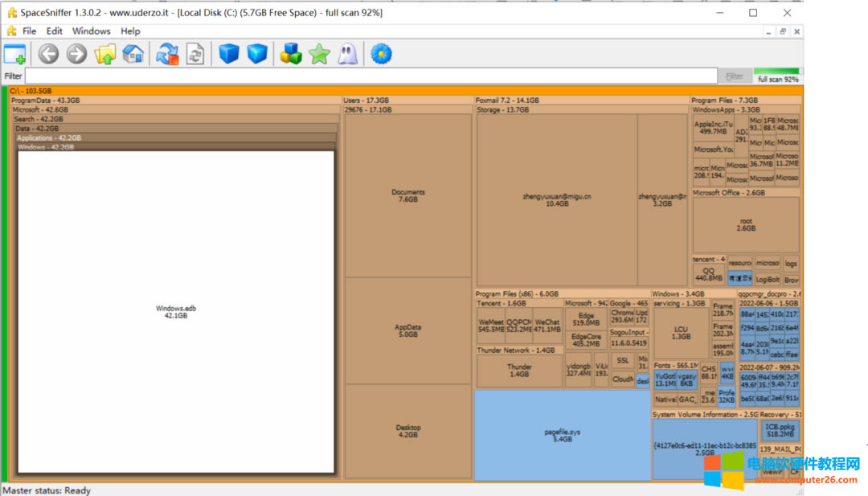Click inside the Filter text field
This screenshot has width=868, height=496.
[370, 76]
